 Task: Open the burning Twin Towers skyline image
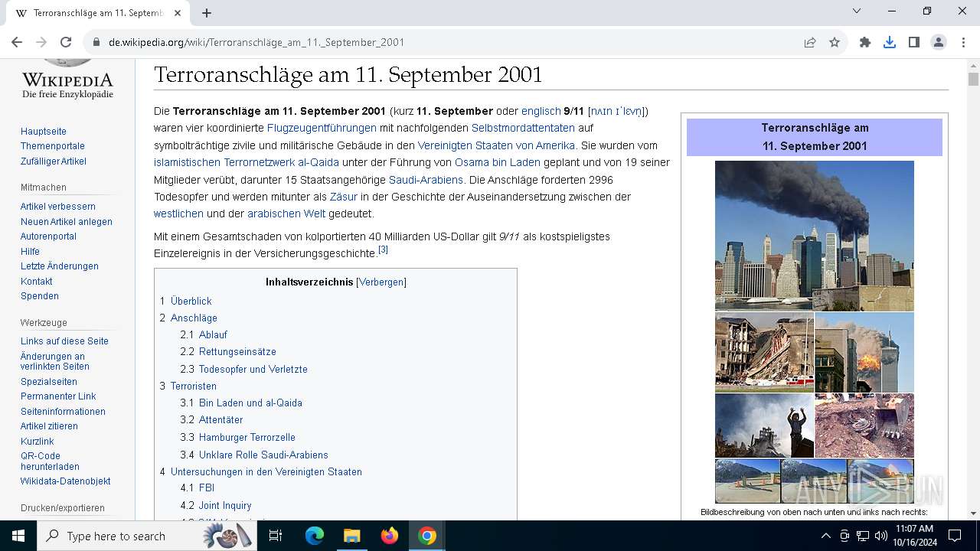[815, 236]
